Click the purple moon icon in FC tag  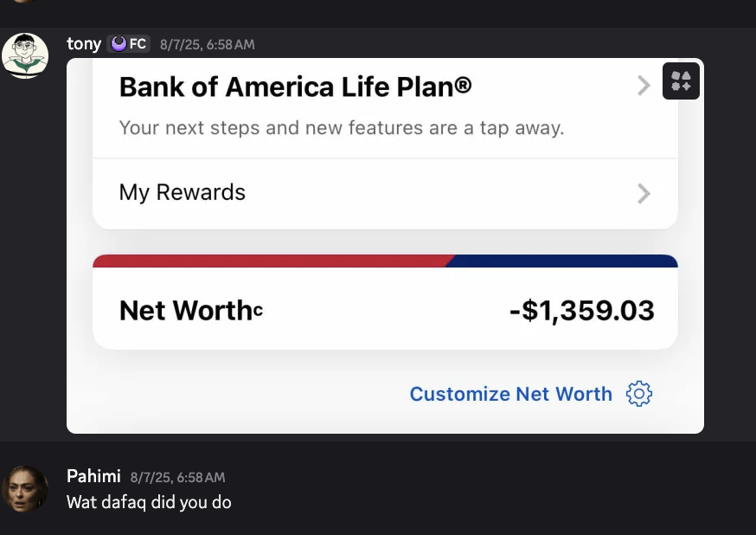(x=119, y=43)
